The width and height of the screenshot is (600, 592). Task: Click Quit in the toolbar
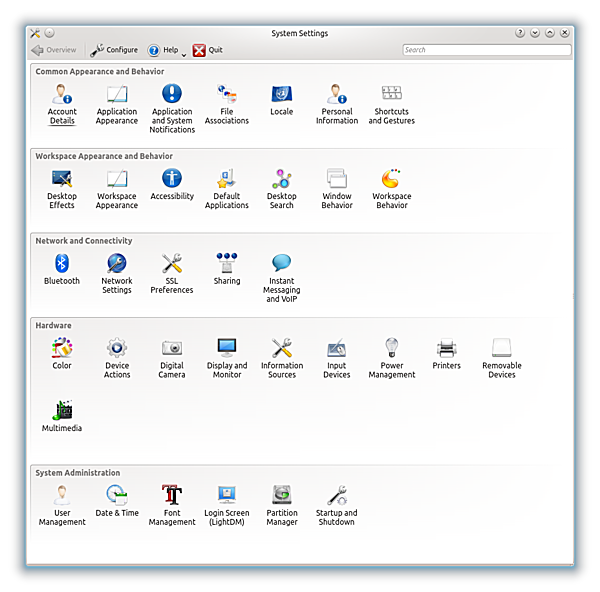click(x=207, y=50)
